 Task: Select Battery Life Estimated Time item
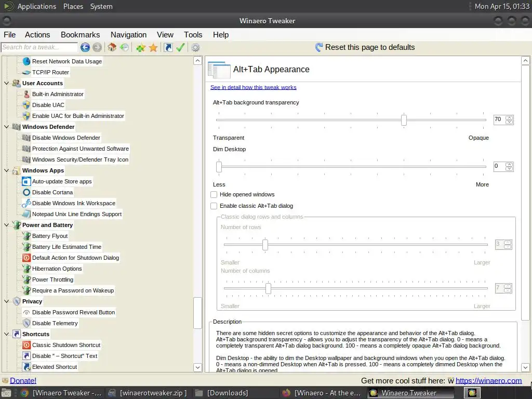(66, 247)
